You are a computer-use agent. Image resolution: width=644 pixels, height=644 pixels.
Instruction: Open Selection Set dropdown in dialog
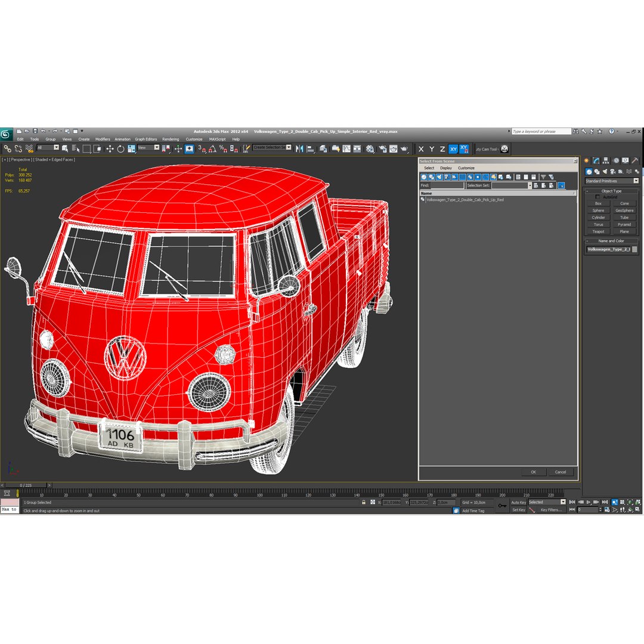[x=512, y=185]
